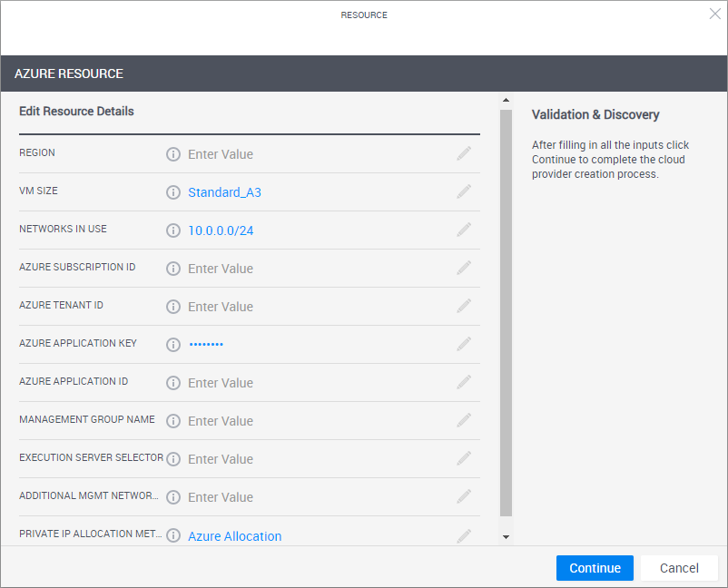Viewport: 728px width, 588px height.
Task: Close the Resource dialog with X
Action: point(714,14)
